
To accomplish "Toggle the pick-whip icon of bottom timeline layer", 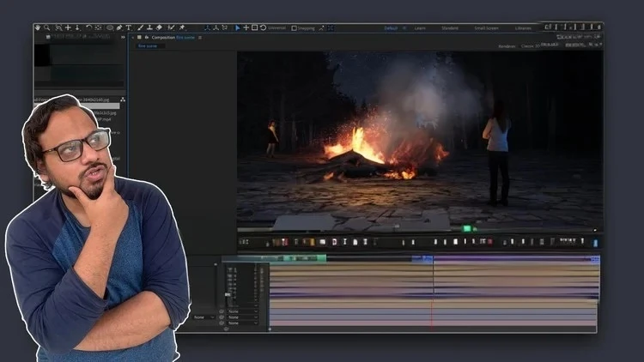I will [222, 323].
